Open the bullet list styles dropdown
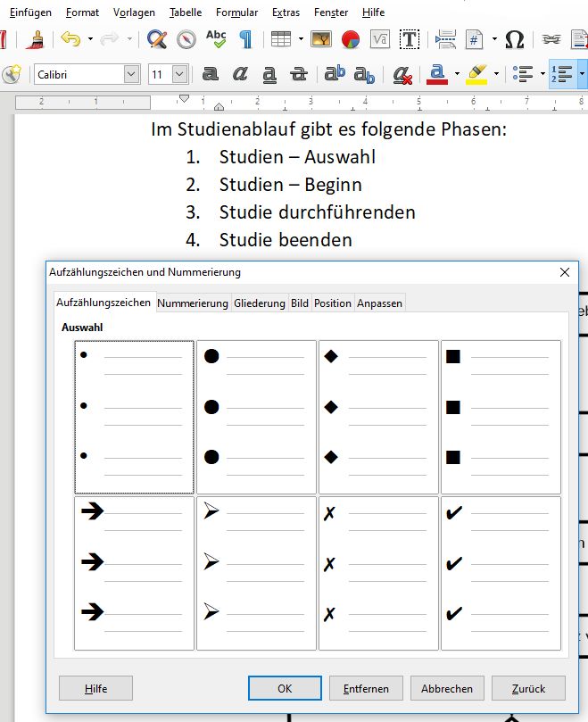Viewport: 588px width, 722px height. pyautogui.click(x=542, y=74)
